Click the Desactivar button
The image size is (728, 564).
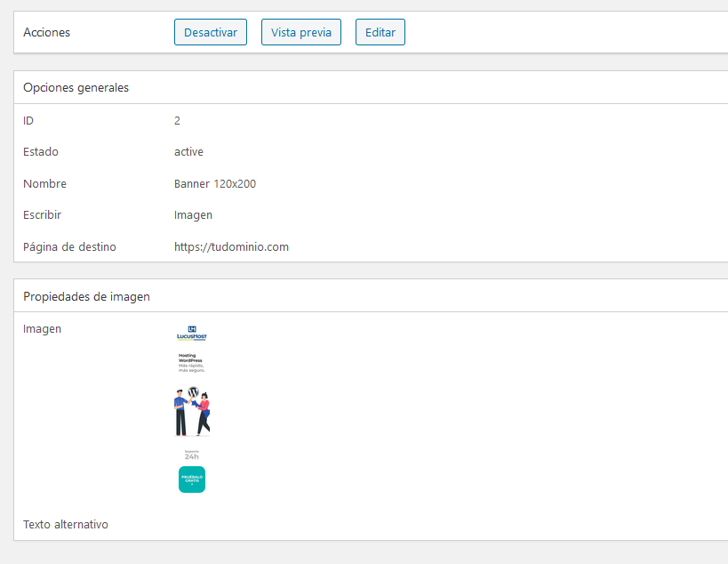(x=211, y=32)
